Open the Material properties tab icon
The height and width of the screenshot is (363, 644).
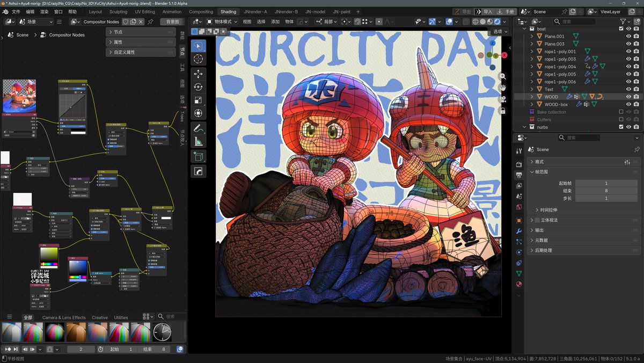coord(519,284)
